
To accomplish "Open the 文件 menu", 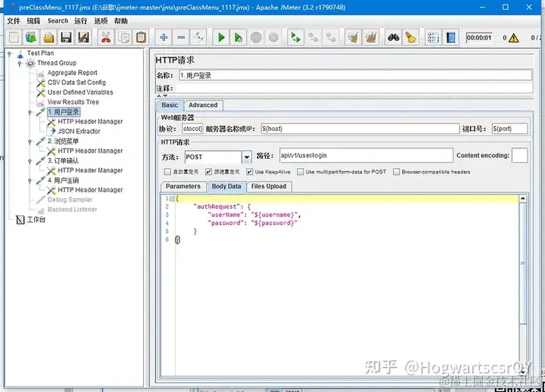I will [14, 21].
